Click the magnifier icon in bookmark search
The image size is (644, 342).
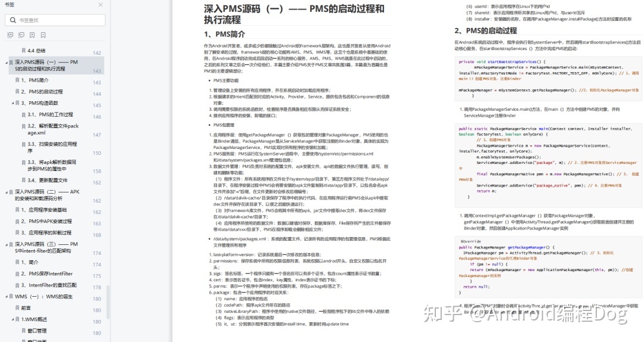[13, 20]
